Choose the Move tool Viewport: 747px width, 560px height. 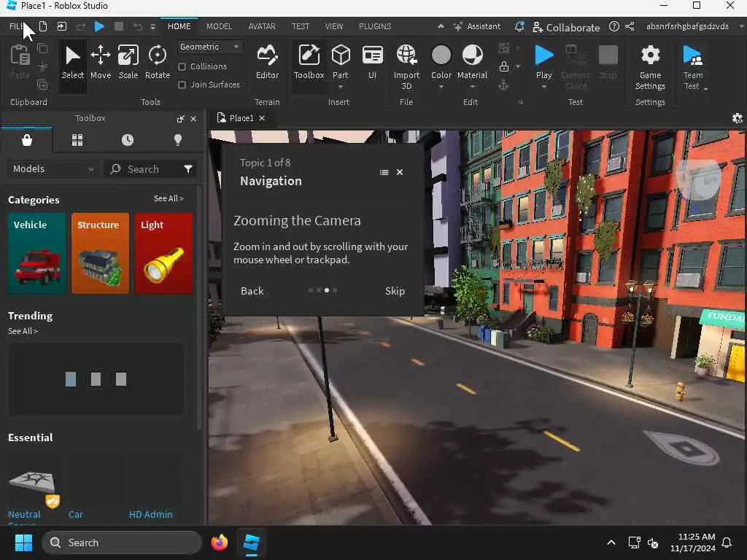point(101,63)
